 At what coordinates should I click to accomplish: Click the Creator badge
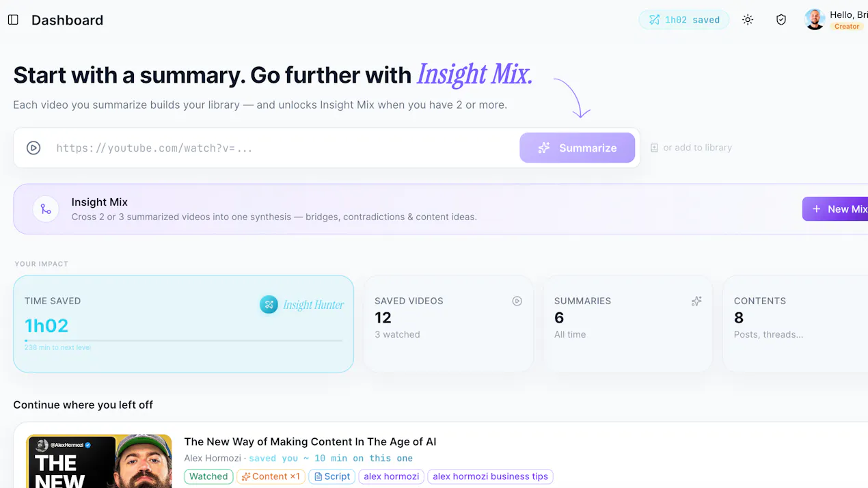(x=847, y=27)
